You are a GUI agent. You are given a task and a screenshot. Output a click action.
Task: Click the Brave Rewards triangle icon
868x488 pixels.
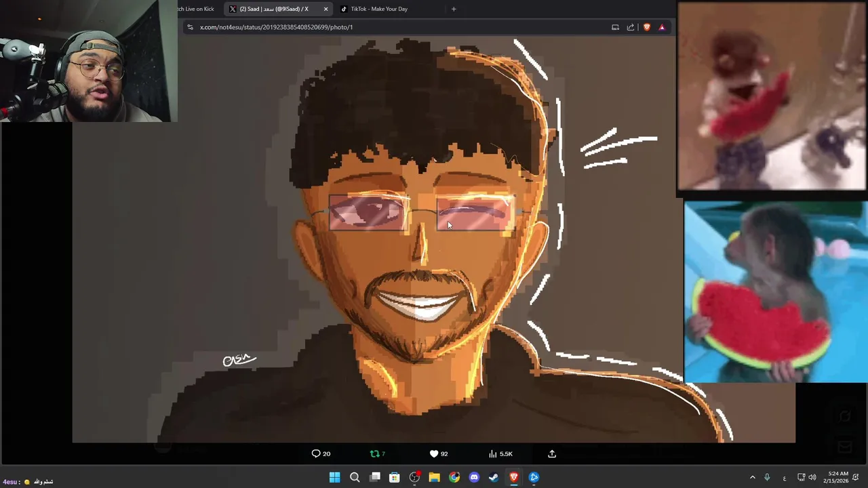[x=662, y=27]
